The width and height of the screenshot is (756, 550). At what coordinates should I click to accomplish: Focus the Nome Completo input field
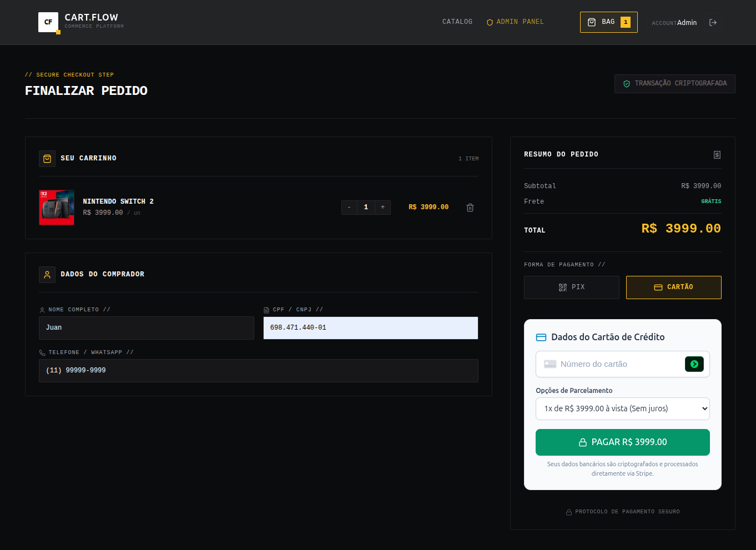click(x=147, y=328)
